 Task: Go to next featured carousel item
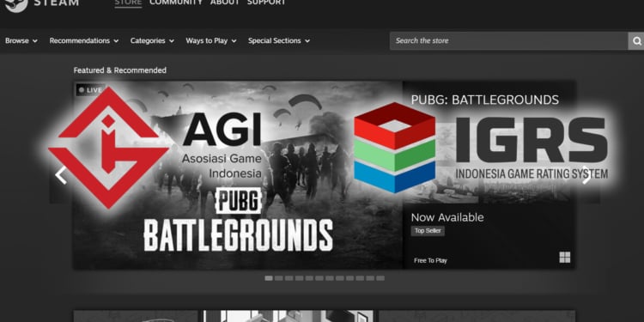coord(587,175)
